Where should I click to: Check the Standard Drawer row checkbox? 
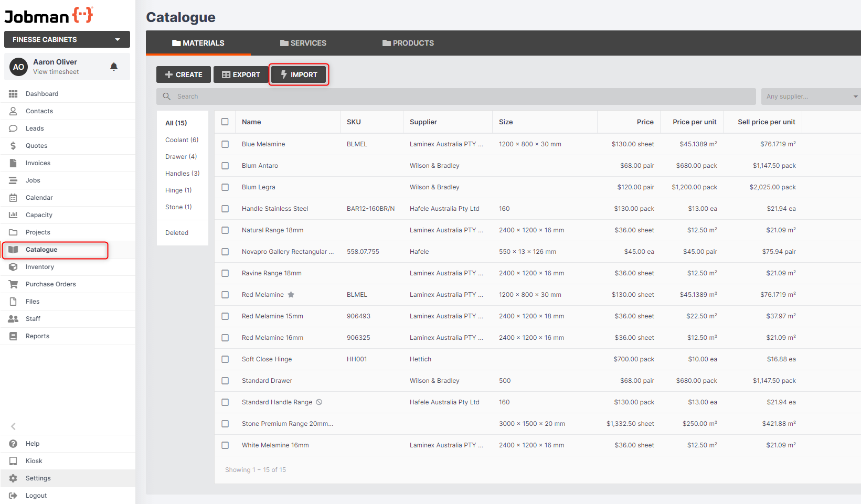(x=225, y=381)
